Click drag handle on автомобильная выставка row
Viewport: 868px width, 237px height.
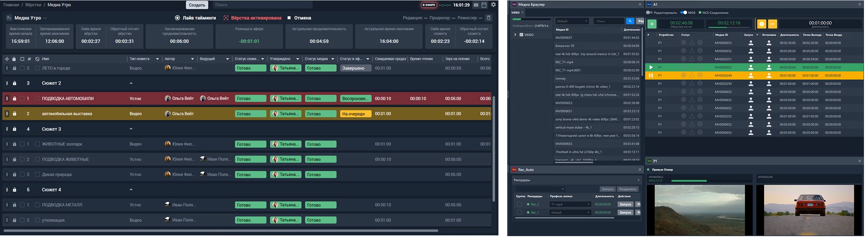coord(7,114)
